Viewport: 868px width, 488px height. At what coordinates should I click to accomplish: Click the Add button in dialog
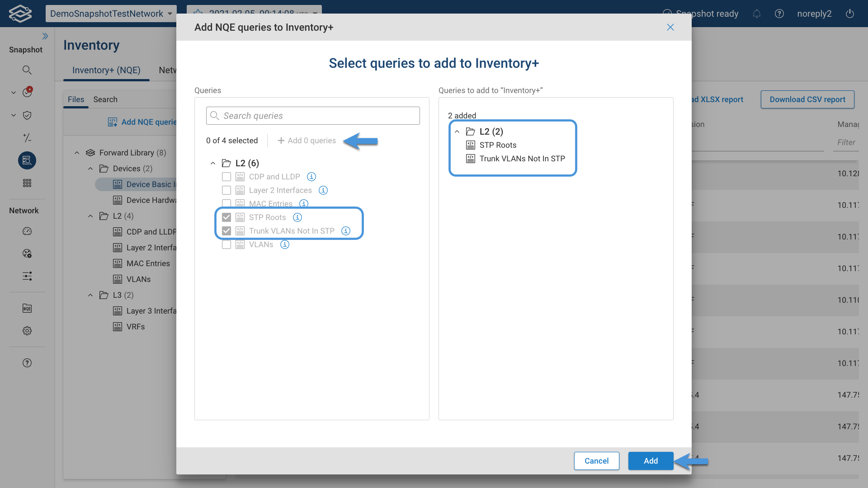(x=651, y=461)
